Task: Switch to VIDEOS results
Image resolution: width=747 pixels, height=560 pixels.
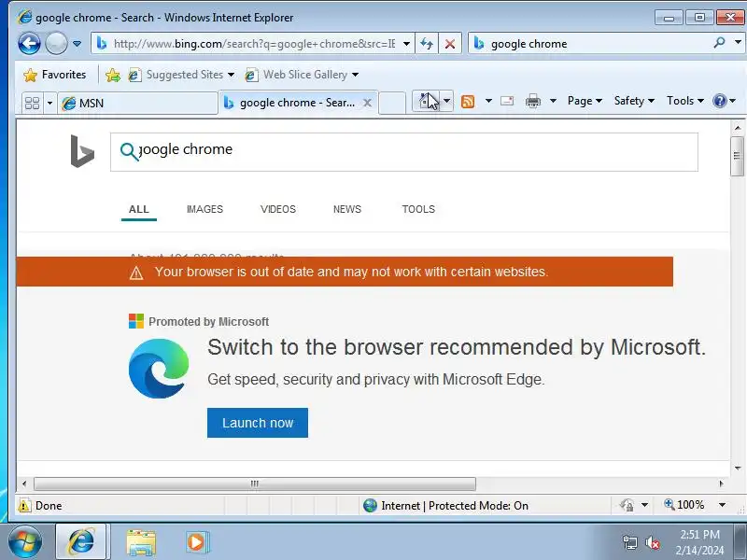Action: [x=278, y=209]
